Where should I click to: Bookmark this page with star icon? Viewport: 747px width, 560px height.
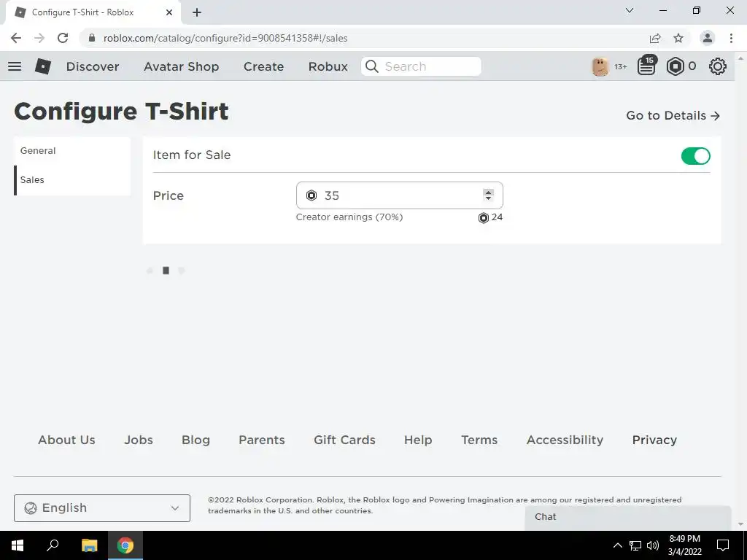click(678, 38)
